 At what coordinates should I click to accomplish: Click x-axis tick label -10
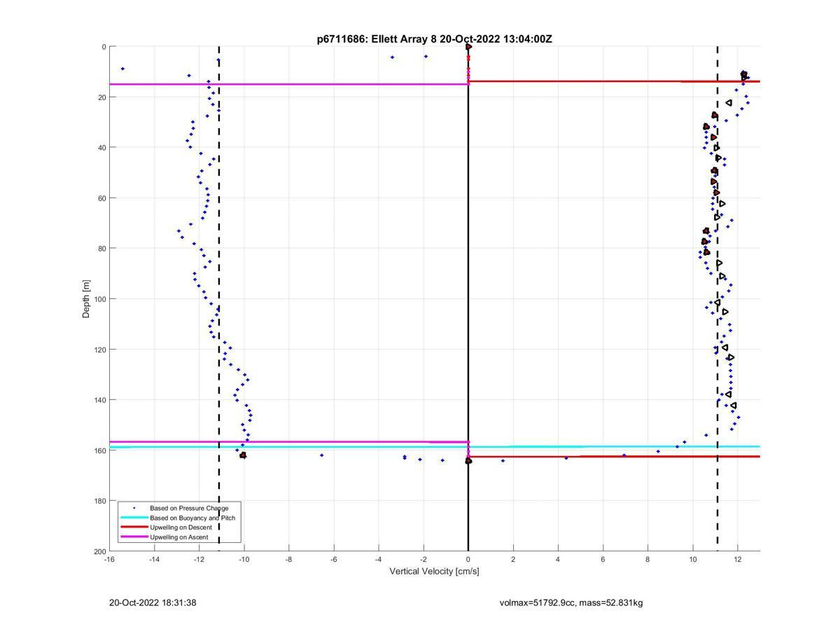coord(244,559)
